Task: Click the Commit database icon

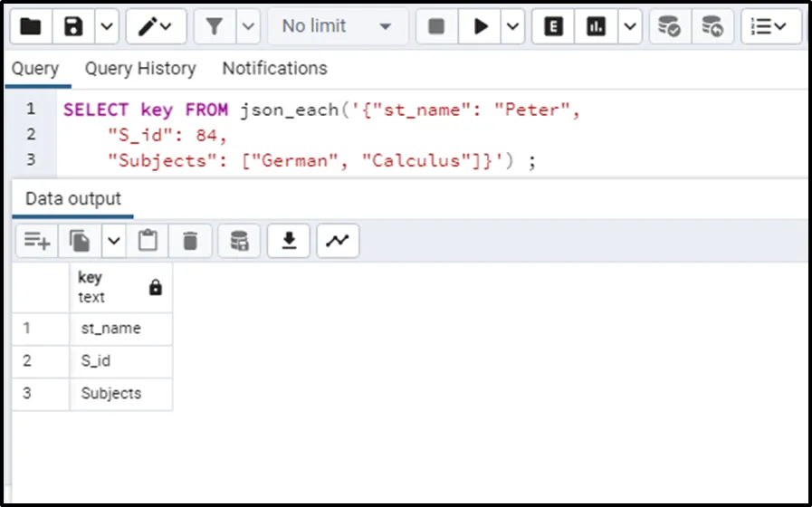Action: coord(669,26)
